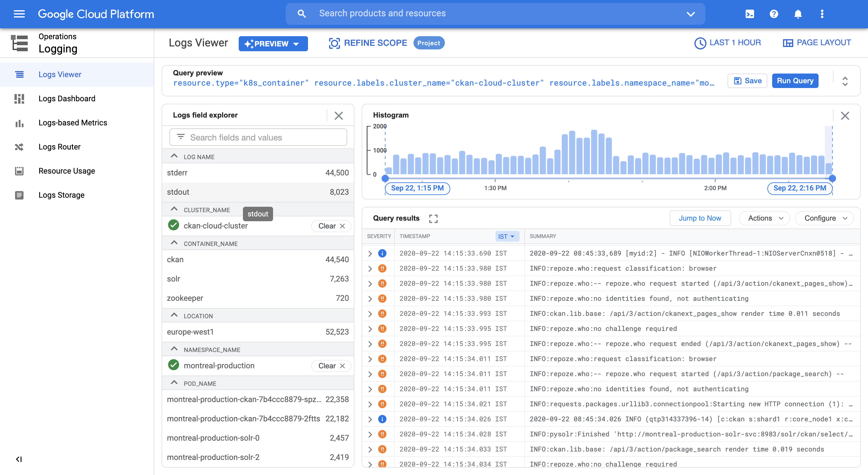Clear the montreal-production namespace filter
The width and height of the screenshot is (868, 475).
tap(331, 366)
